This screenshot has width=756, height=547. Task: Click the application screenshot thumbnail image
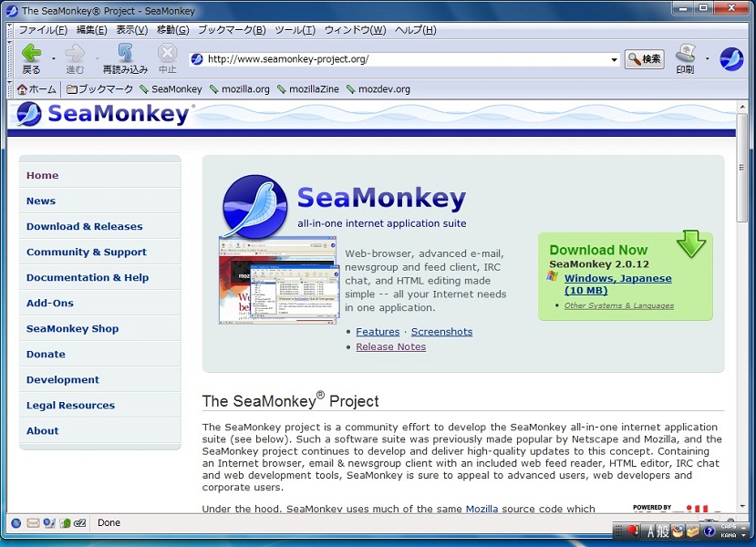pos(278,280)
